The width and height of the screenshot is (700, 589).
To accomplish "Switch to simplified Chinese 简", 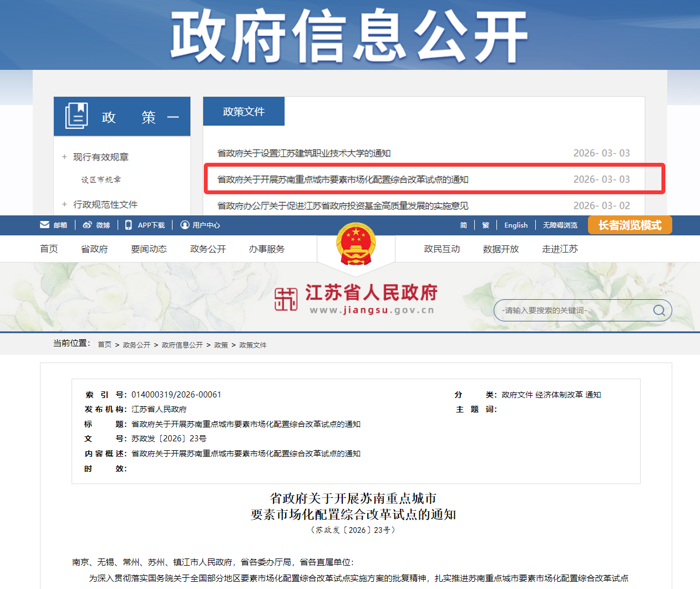I will coord(463,225).
